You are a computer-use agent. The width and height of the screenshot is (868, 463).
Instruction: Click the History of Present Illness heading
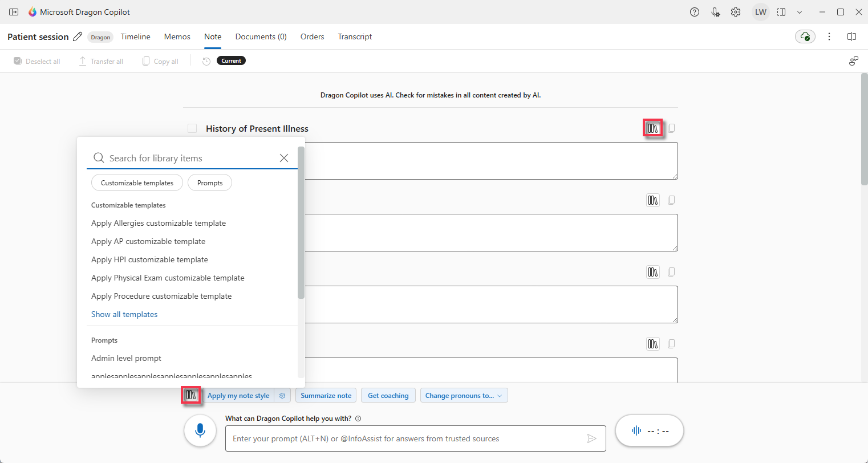pos(257,128)
